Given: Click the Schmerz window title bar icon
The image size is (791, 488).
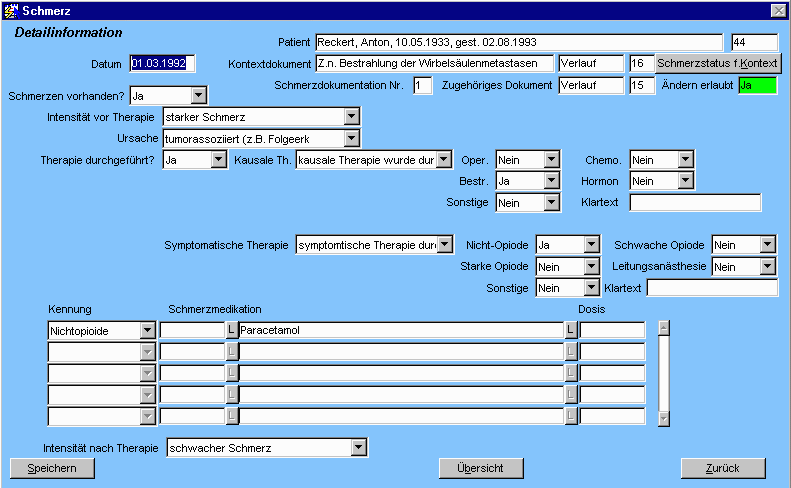Looking at the screenshot, I should click(x=11, y=9).
